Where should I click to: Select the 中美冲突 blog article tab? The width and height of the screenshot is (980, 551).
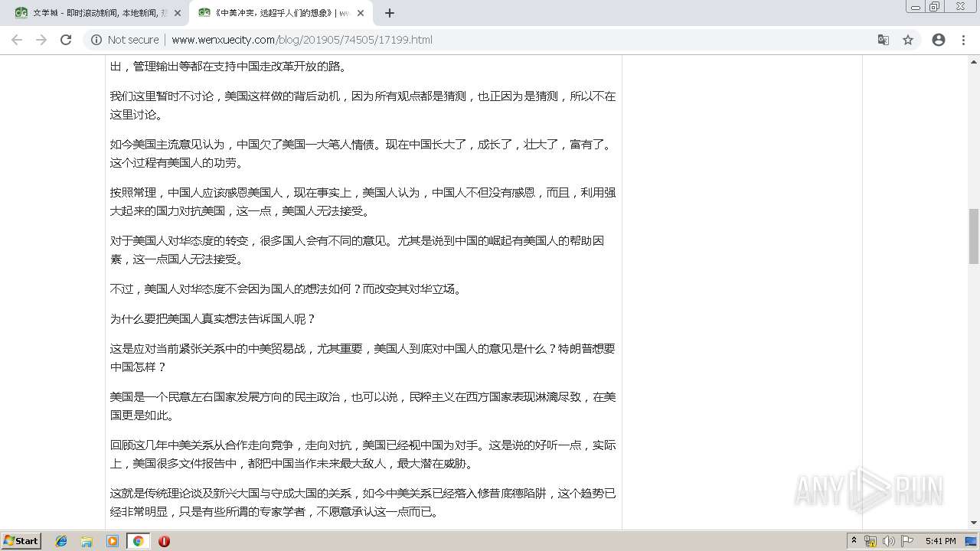pyautogui.click(x=280, y=13)
